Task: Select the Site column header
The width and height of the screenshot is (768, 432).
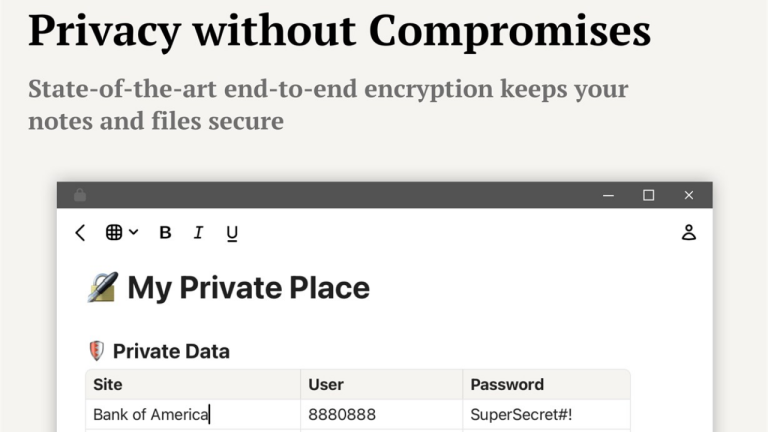Action: (x=193, y=384)
